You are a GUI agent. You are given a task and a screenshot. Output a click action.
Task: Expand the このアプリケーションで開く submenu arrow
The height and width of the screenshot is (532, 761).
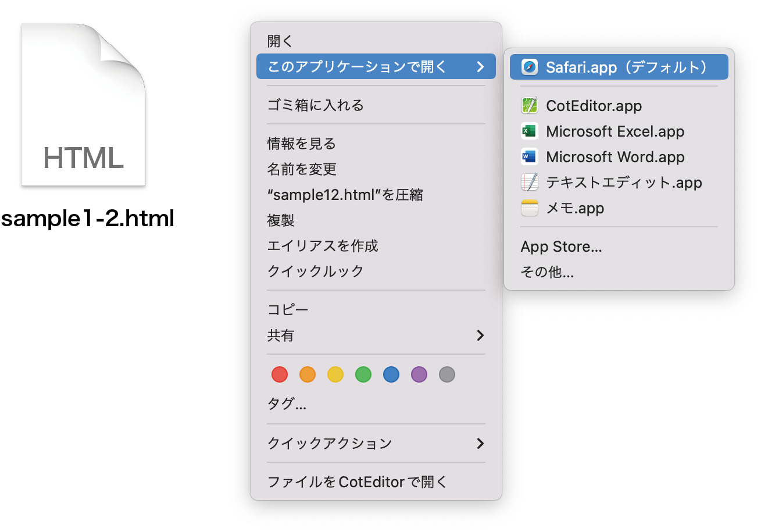(480, 67)
